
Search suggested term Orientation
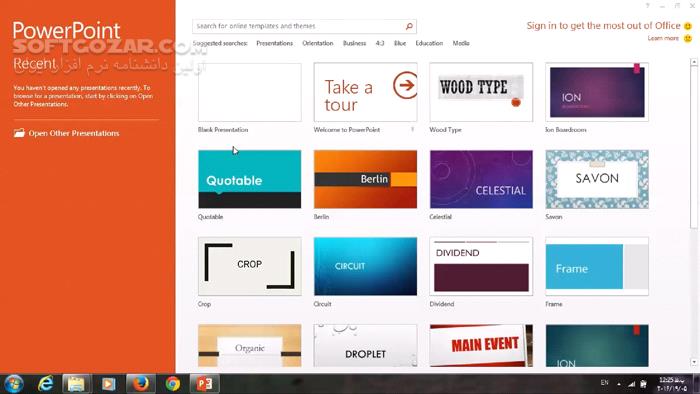[x=318, y=43]
